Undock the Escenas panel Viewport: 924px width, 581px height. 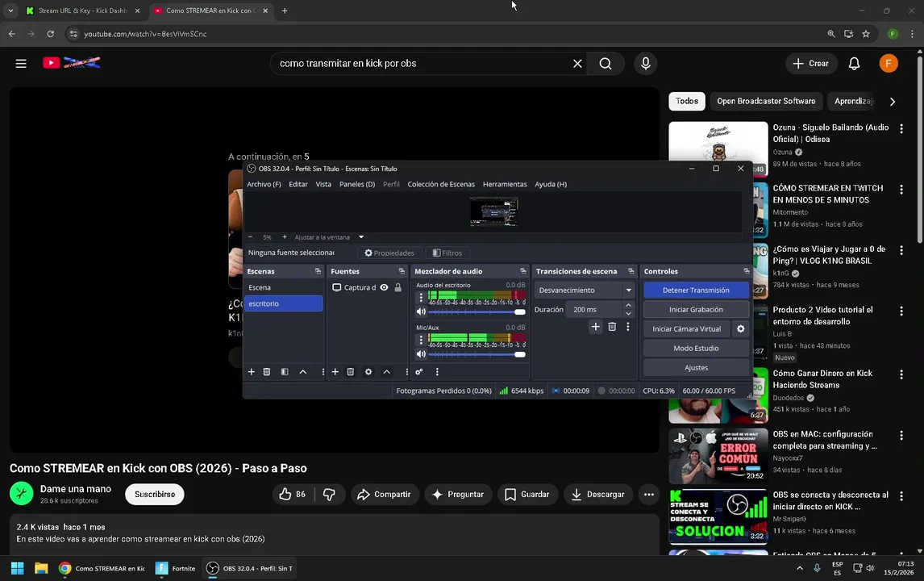click(318, 271)
